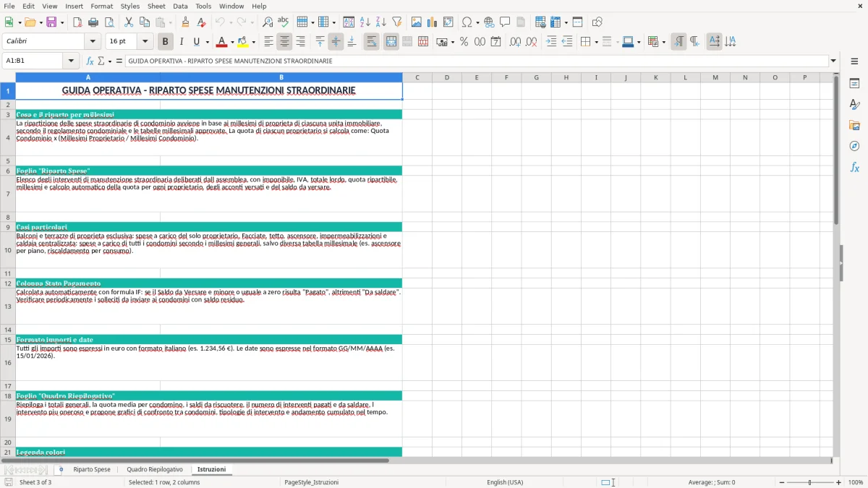868x488 pixels.
Task: Toggle left-to-right text direction
Action: coord(678,42)
